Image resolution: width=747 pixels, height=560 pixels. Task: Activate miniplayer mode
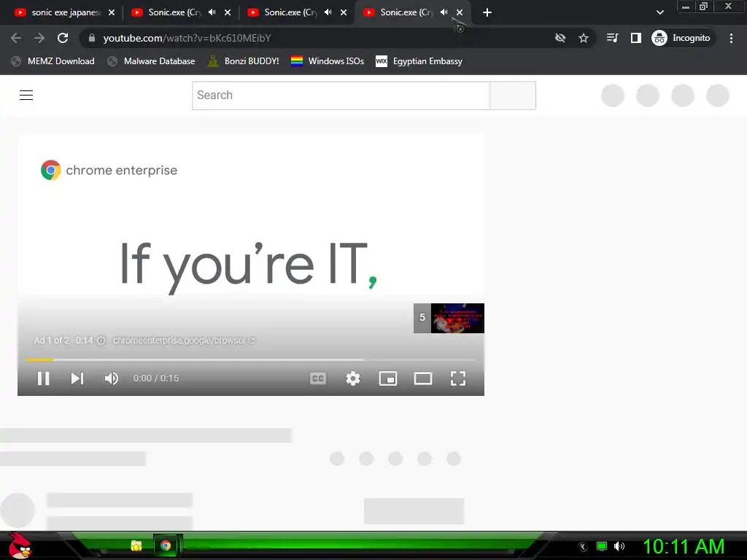pyautogui.click(x=388, y=378)
